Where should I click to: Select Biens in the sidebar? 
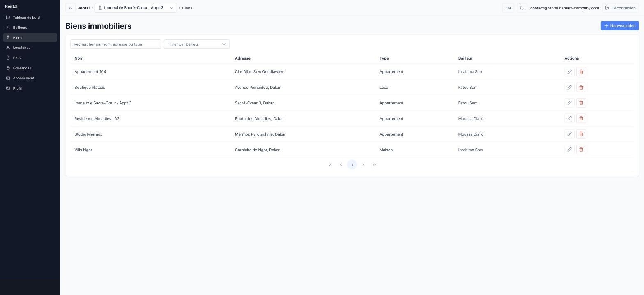(30, 38)
